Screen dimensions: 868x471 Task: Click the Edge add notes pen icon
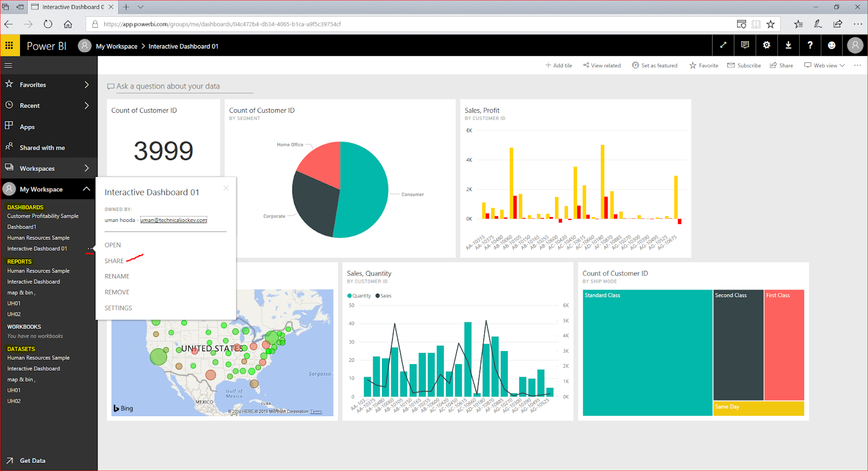(x=818, y=24)
